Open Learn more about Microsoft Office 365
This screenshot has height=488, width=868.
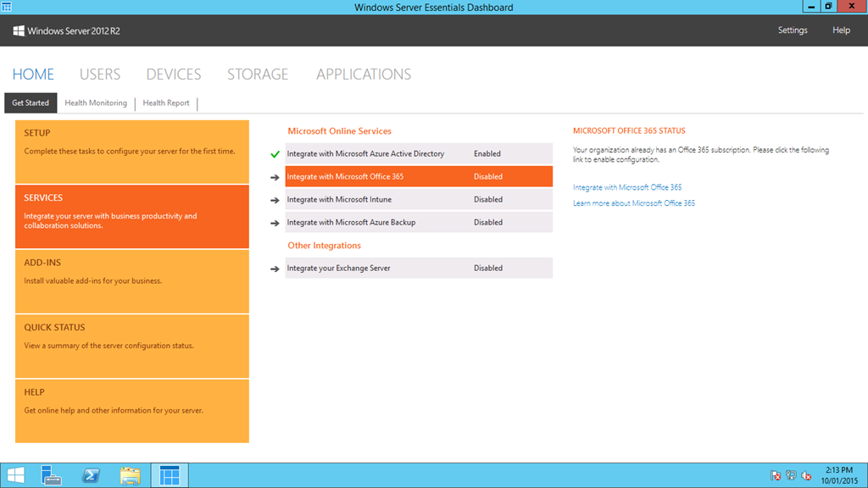click(x=634, y=203)
